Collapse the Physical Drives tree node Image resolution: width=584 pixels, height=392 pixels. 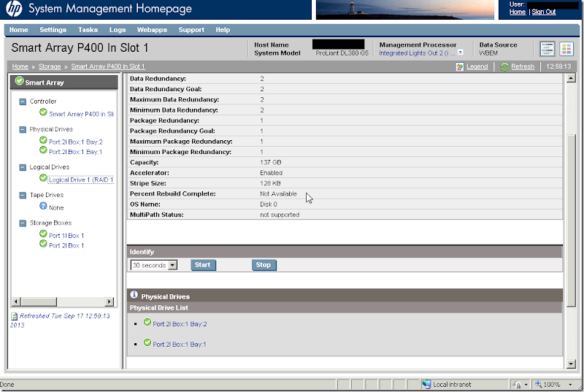click(x=23, y=129)
